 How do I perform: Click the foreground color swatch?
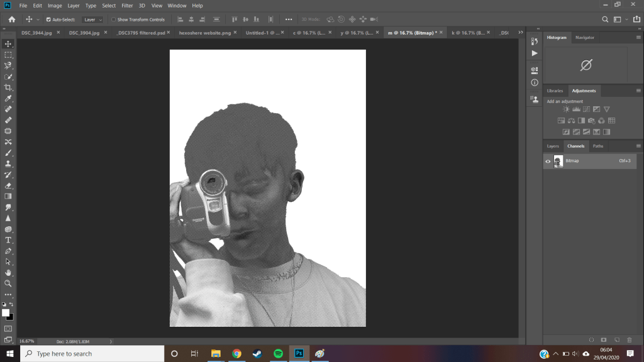[6, 312]
